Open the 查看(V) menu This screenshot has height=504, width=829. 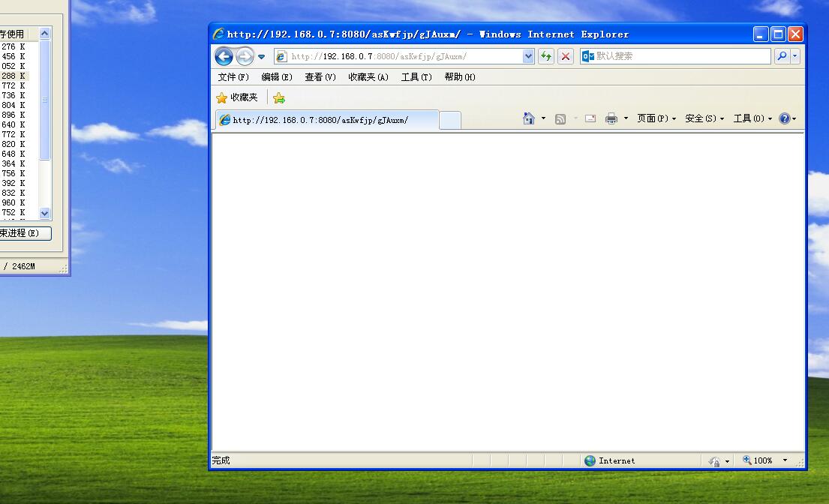320,77
